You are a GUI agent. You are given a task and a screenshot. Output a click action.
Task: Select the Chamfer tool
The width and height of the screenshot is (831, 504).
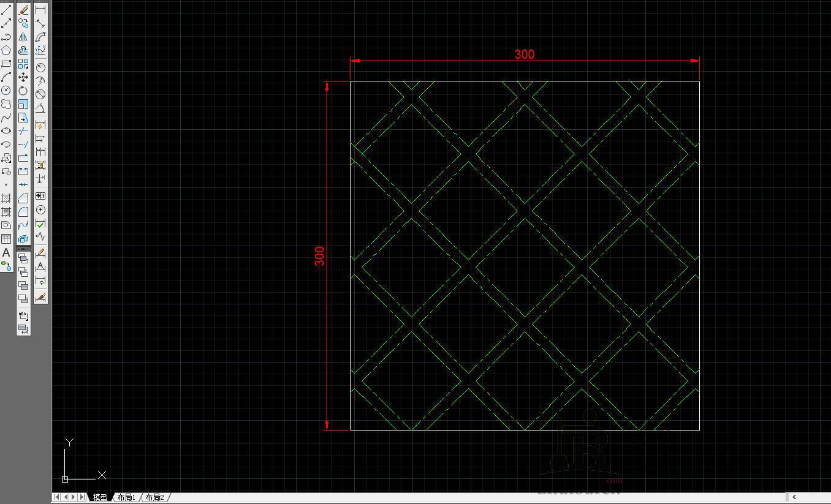tap(23, 198)
